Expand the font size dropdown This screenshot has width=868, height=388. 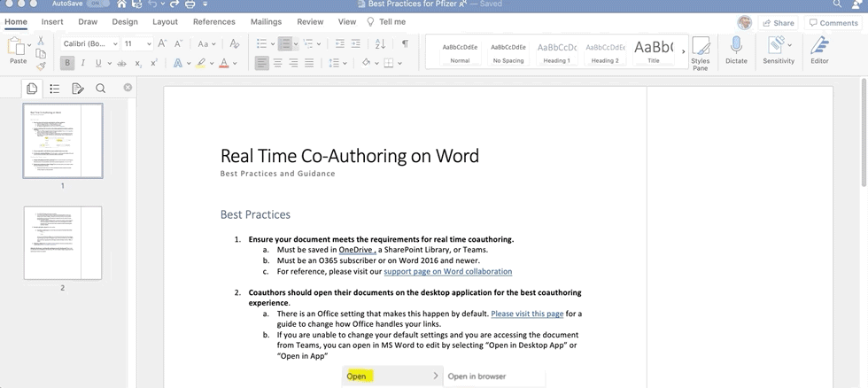click(x=149, y=43)
